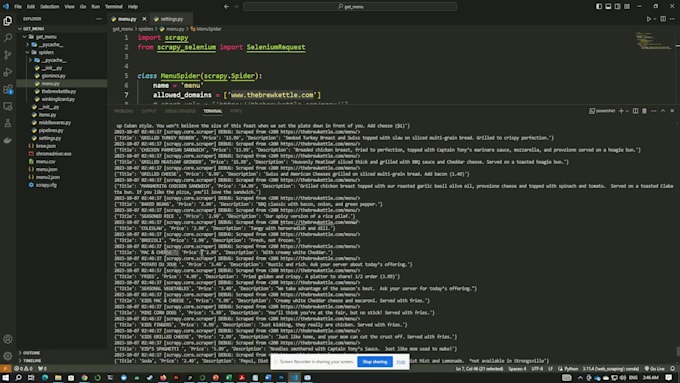Go forward with the navigation arrow
680x383 pixels.
click(236, 7)
